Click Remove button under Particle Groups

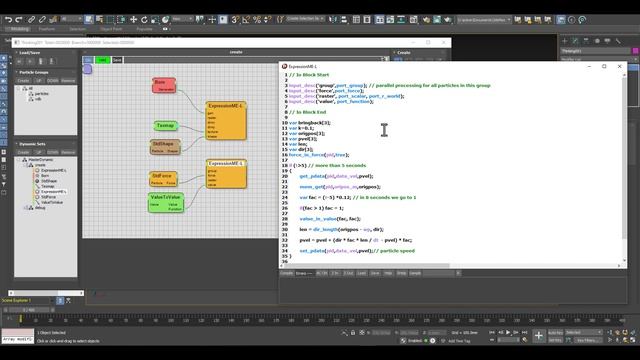click(x=68, y=81)
